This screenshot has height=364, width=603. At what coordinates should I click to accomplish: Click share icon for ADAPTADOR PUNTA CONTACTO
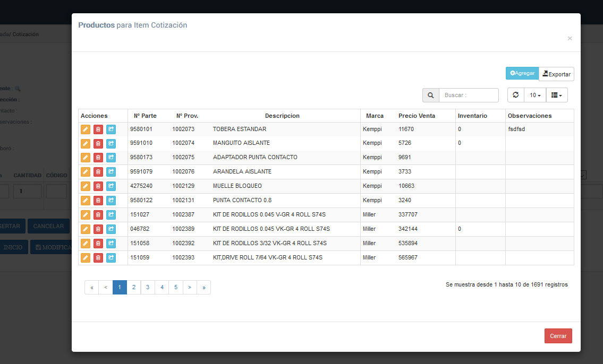(111, 158)
